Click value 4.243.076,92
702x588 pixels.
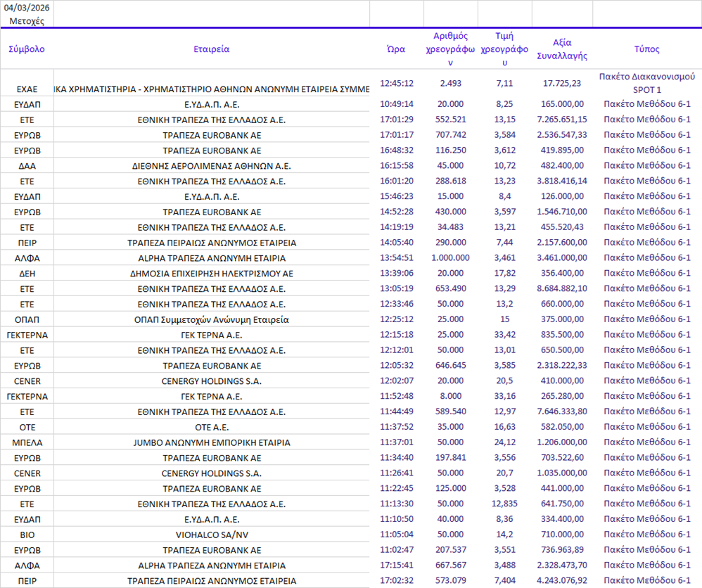tap(562, 580)
